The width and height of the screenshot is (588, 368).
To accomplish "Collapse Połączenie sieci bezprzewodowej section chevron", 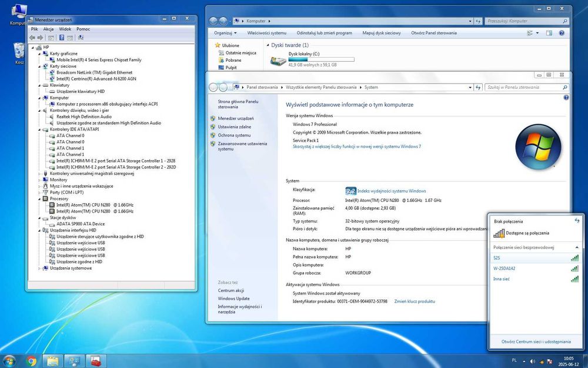I will 577,247.
